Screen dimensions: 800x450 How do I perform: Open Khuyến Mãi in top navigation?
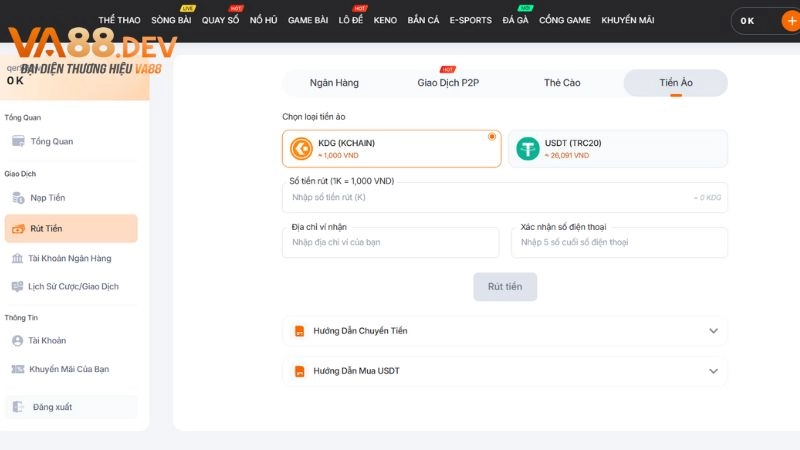(627, 20)
